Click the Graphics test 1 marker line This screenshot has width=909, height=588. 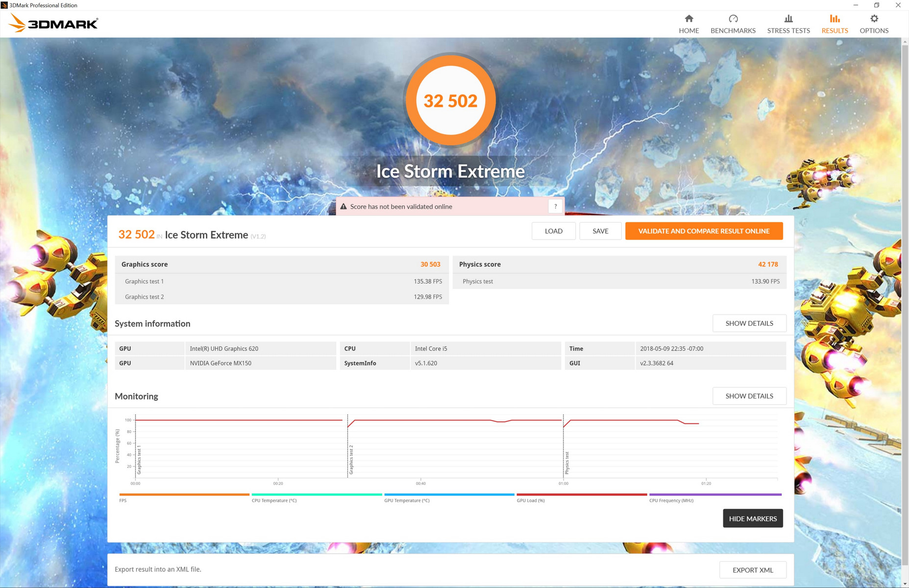(x=136, y=446)
